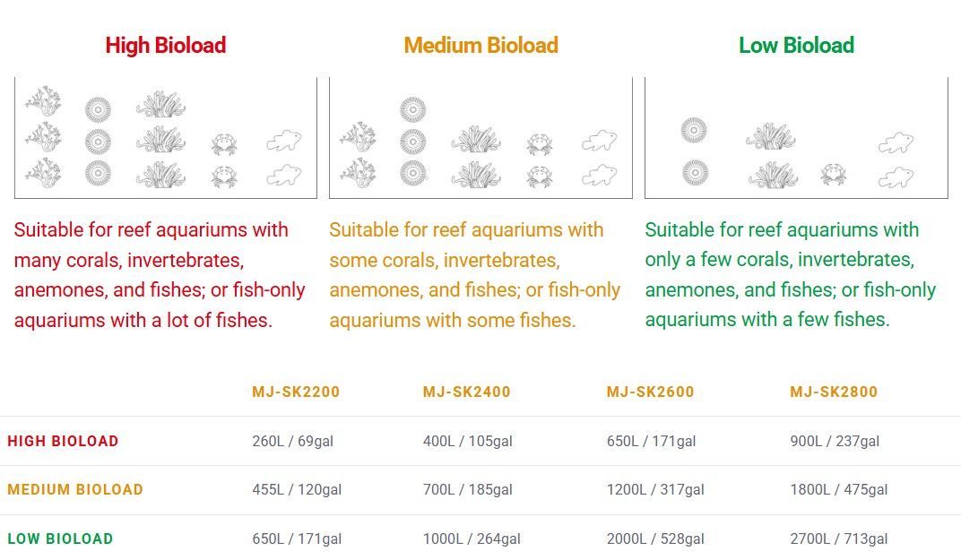
Task: Click the MJ-SK2800 column header
Action: click(x=834, y=392)
